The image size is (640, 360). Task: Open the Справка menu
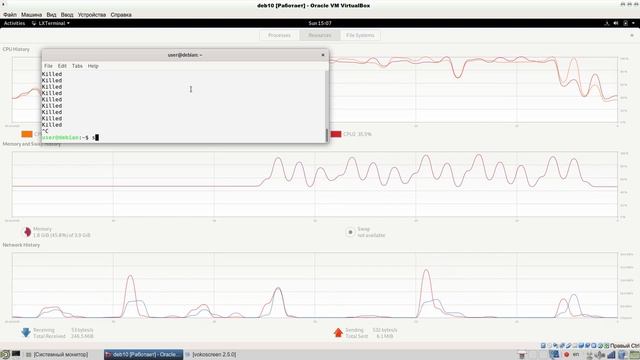coord(121,14)
